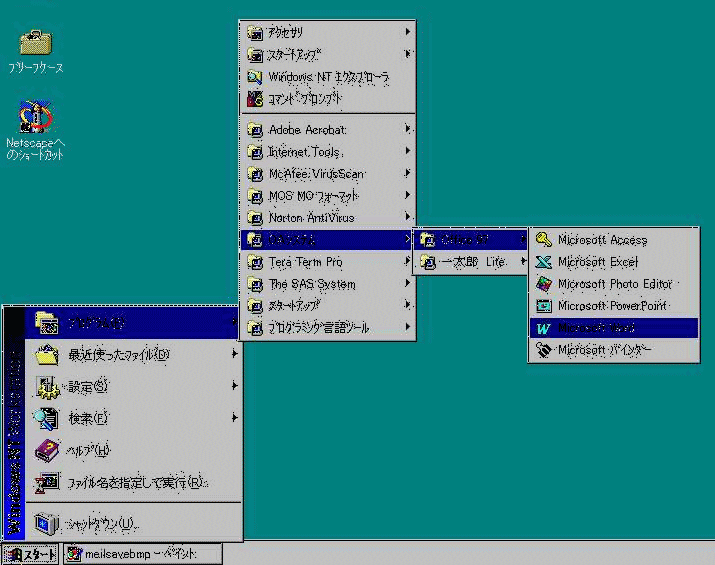The height and width of the screenshot is (565, 715).
Task: Click the スタート button on the taskbar
Action: coord(30,554)
